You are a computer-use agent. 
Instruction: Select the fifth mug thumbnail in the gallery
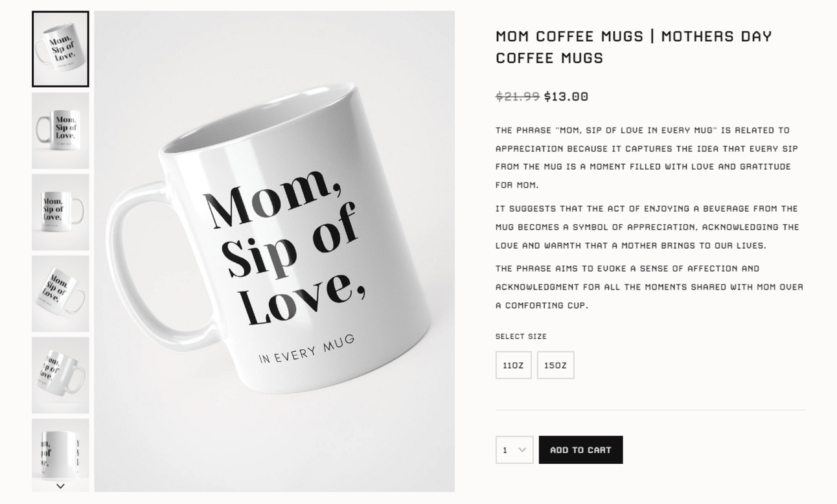point(60,375)
